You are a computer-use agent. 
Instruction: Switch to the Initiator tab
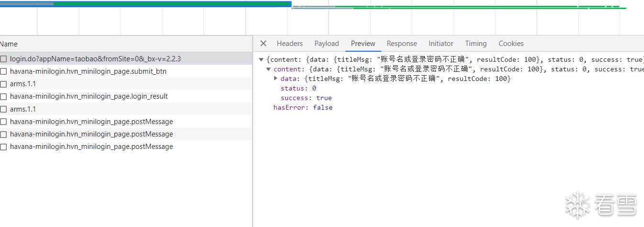pos(441,44)
